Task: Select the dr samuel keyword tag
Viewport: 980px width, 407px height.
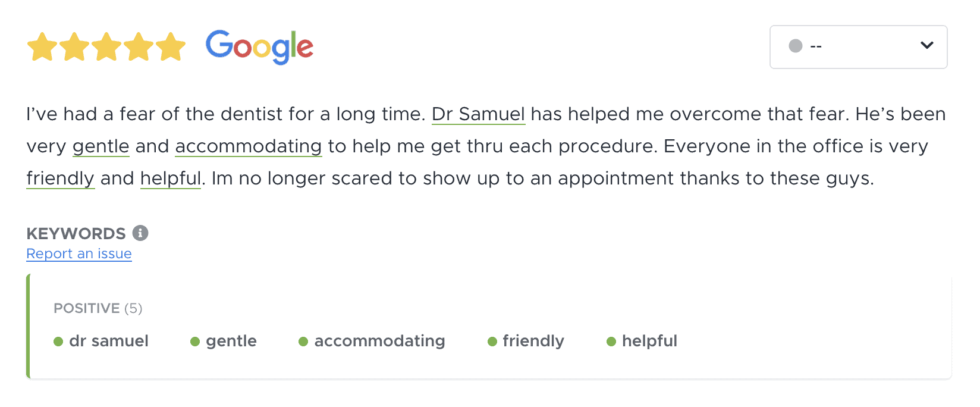Action: [x=109, y=341]
